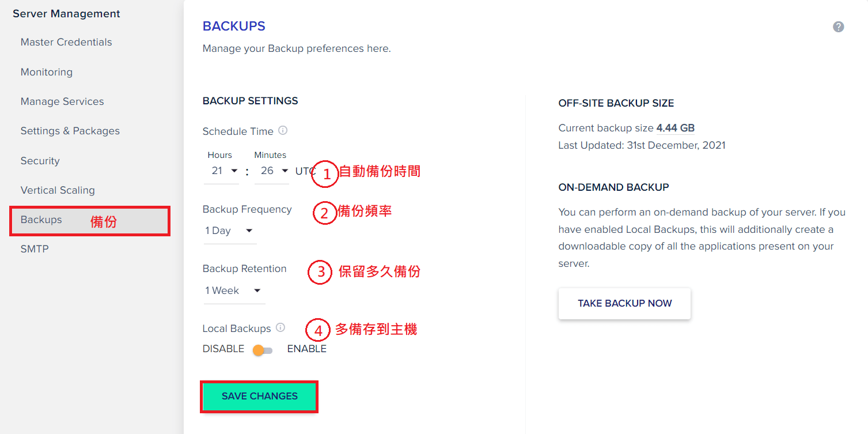Open Master Credentials in sidebar

click(66, 42)
